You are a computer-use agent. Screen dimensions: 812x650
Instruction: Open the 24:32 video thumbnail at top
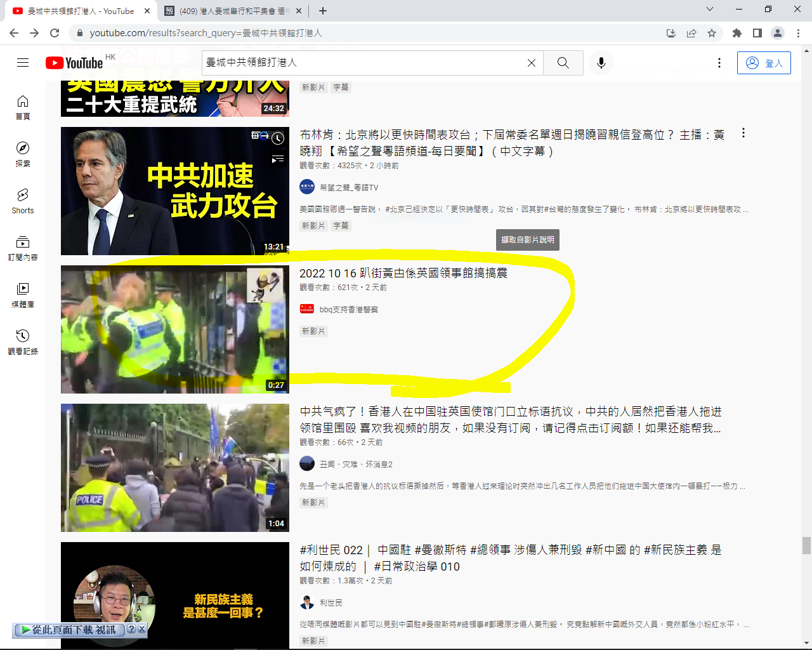tap(175, 98)
